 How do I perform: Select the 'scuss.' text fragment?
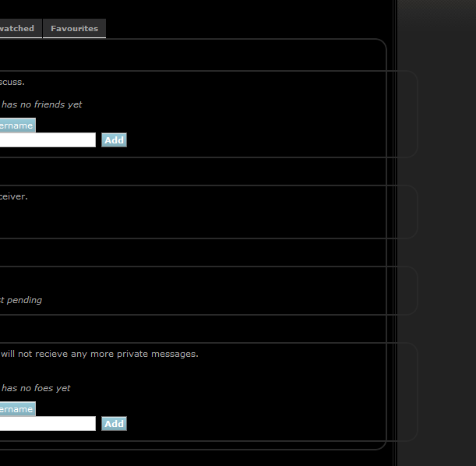click(12, 82)
